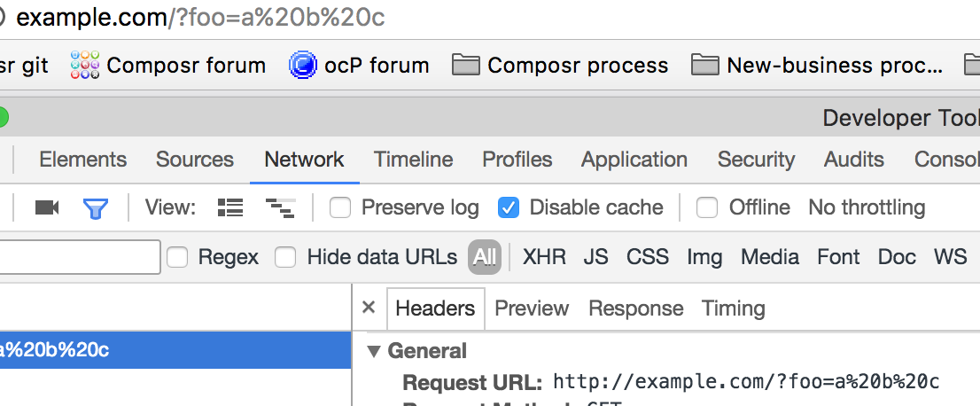Open the Composr process bookmark folder
The height and width of the screenshot is (406, 980).
click(x=560, y=66)
